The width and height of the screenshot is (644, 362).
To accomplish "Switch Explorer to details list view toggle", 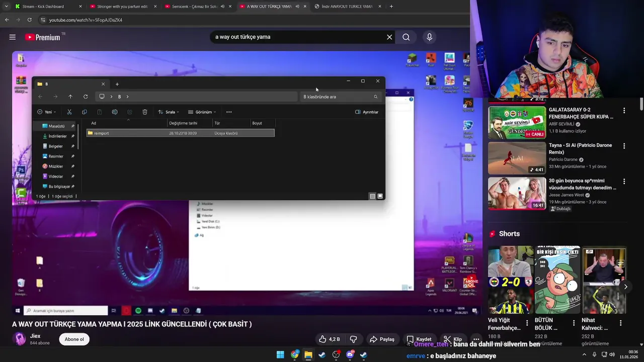I will [x=372, y=196].
